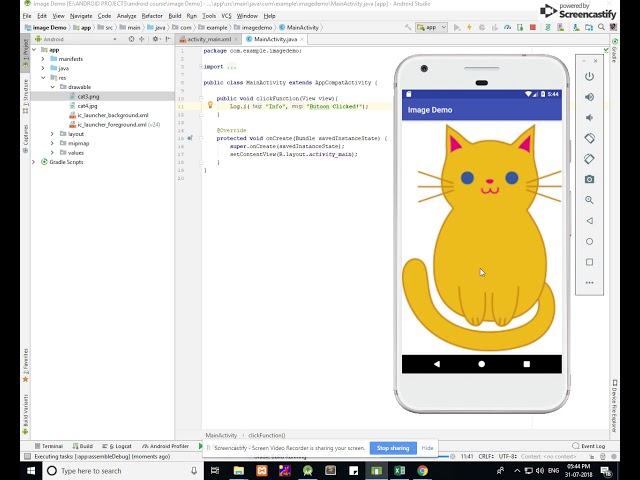Apply changes with the lightning bolt icon

pyautogui.click(x=469, y=27)
